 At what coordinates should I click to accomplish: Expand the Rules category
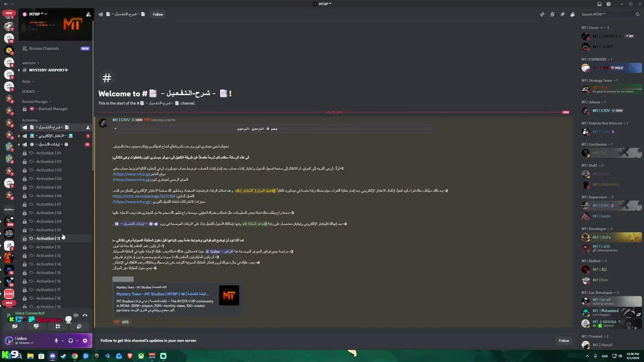(x=28, y=81)
